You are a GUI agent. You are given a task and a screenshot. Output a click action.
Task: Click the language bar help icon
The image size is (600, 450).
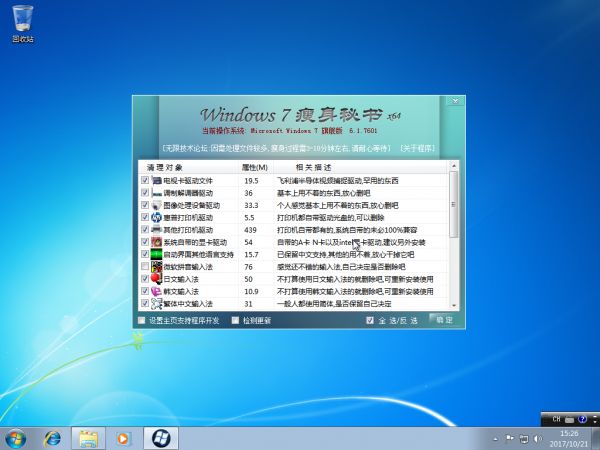pyautogui.click(x=582, y=419)
